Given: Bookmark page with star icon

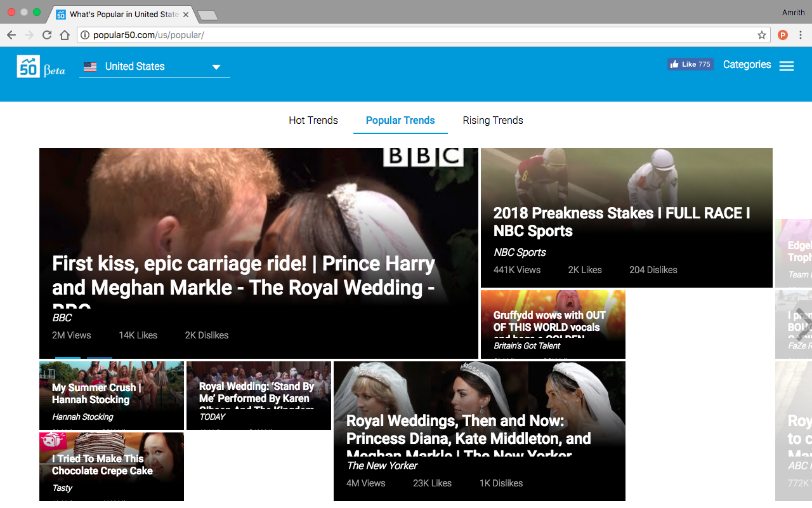Looking at the screenshot, I should (x=762, y=36).
